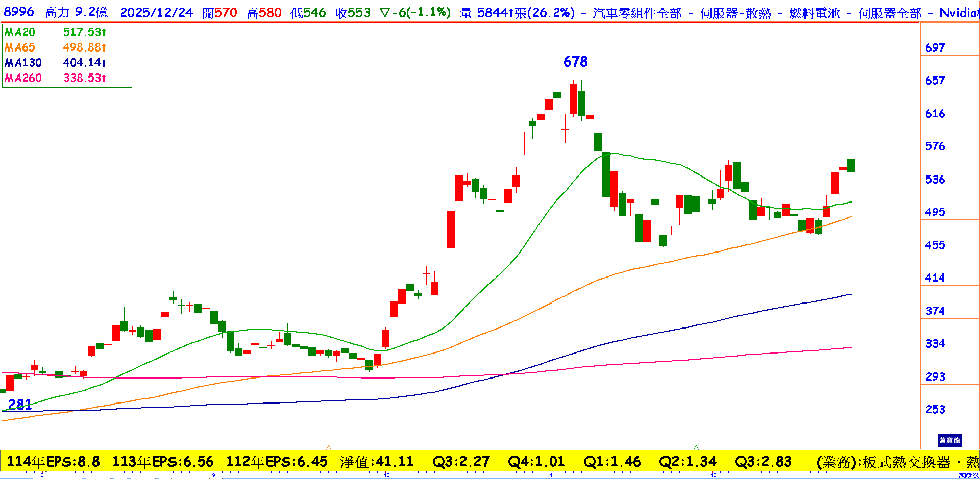Select the MA20 moving average label
Viewport: 980px width, 479px height.
[20, 32]
